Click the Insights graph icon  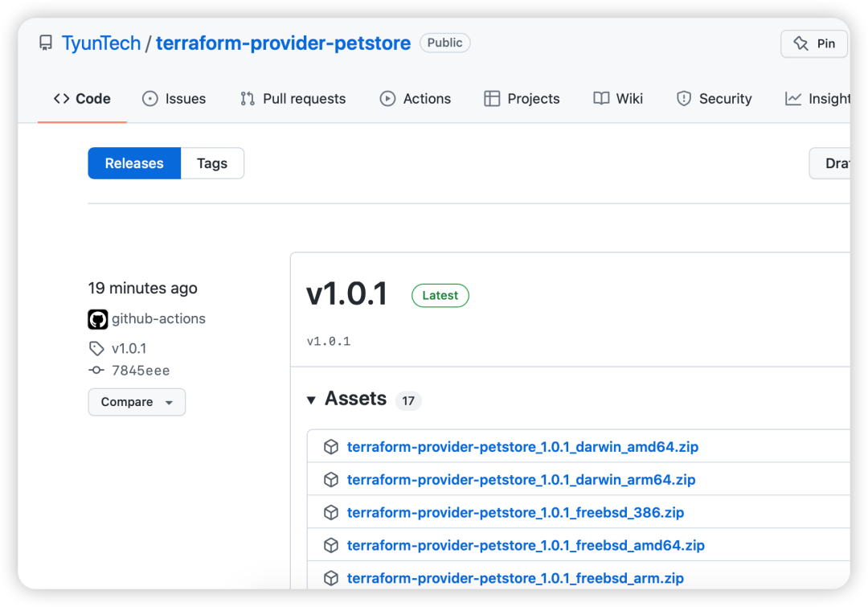(x=793, y=99)
